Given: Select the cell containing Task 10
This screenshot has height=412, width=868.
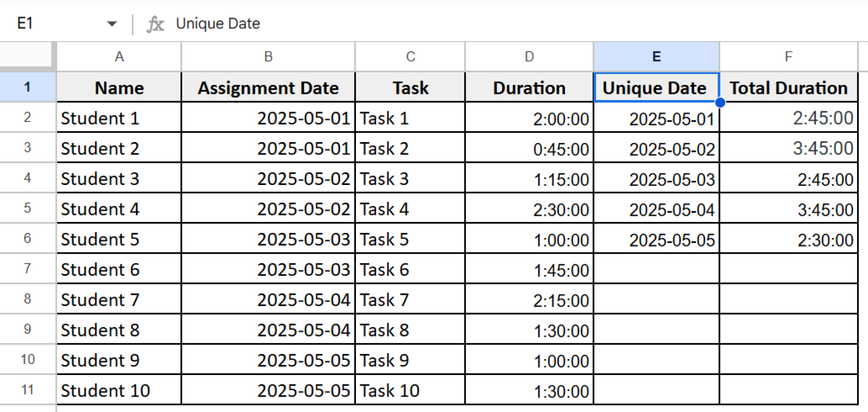Looking at the screenshot, I should (409, 390).
